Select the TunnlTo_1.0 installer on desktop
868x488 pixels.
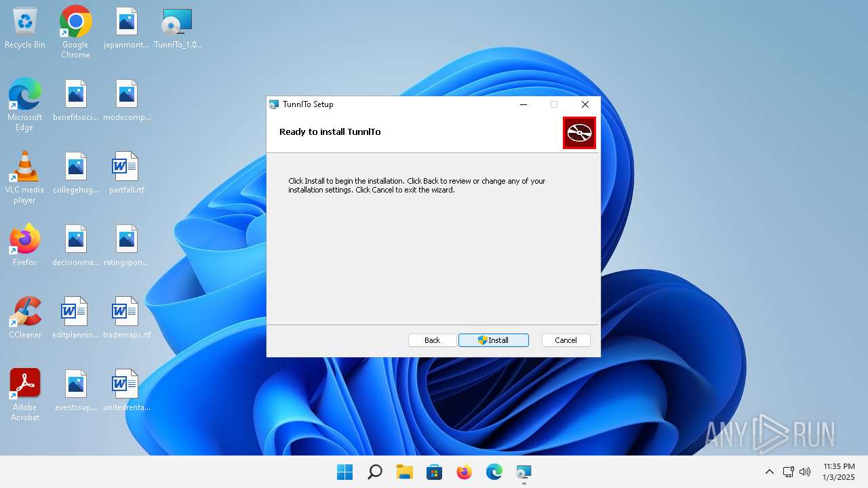tap(178, 28)
